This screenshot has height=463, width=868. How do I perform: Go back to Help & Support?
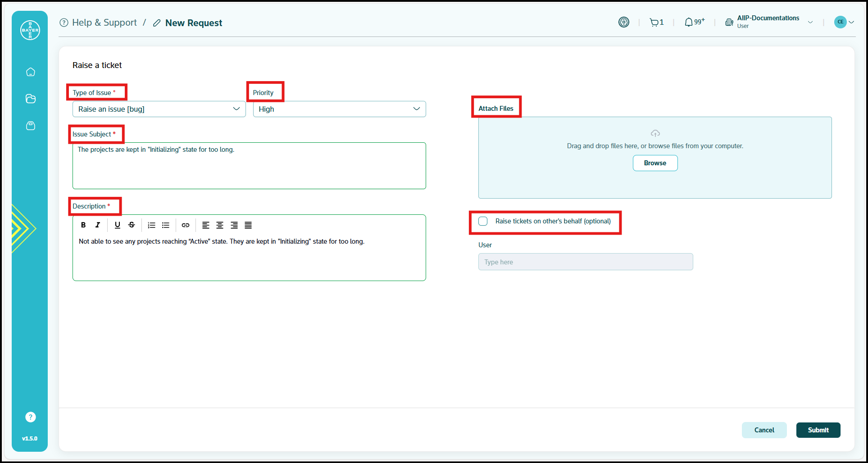tap(105, 22)
